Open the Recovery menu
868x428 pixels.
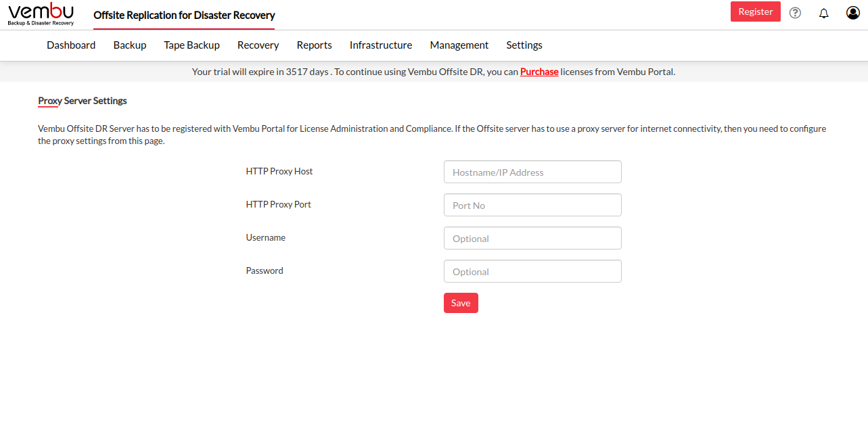click(x=258, y=45)
